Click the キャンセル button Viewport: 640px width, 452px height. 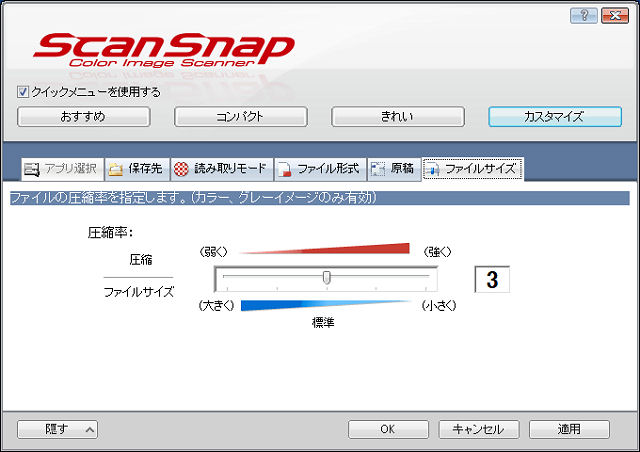pos(479,430)
